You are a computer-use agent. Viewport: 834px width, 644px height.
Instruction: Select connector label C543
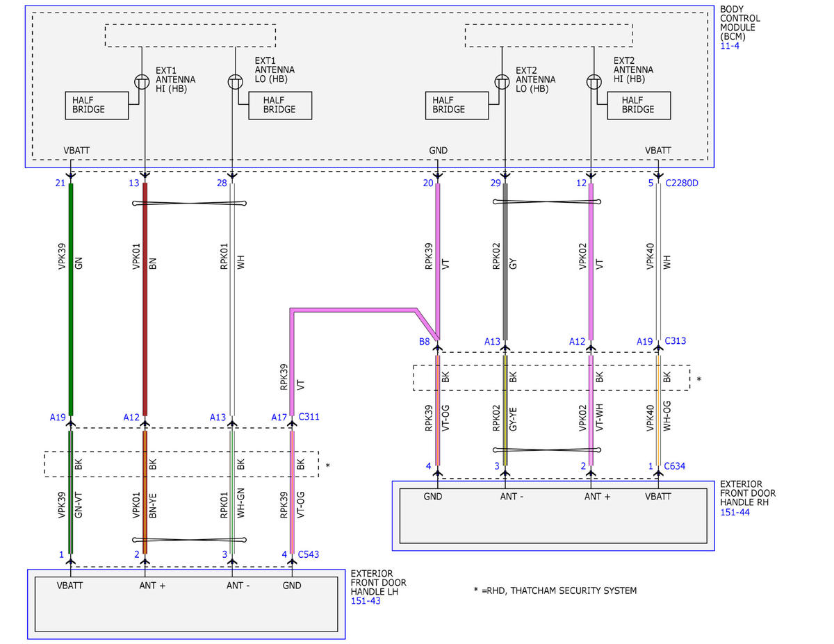click(309, 554)
